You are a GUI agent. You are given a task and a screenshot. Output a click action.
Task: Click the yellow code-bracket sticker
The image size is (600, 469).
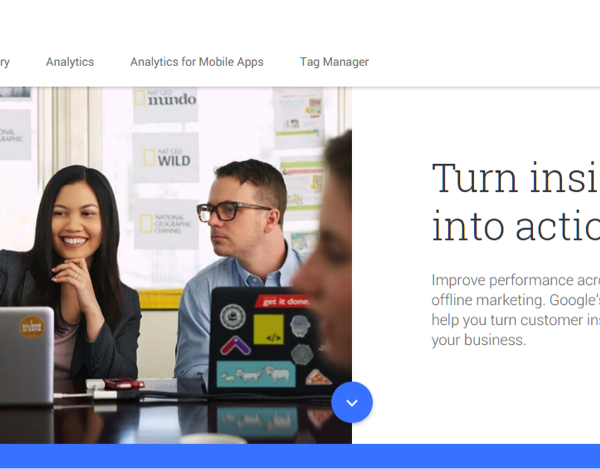(x=269, y=330)
